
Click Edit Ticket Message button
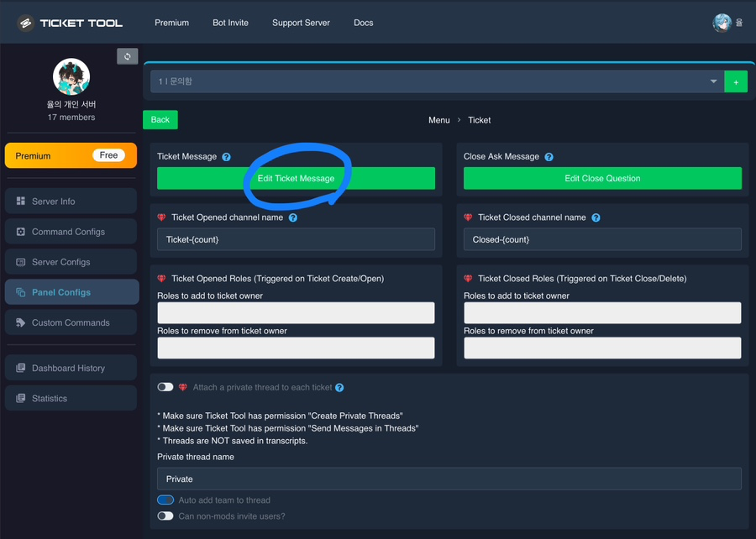[x=296, y=178]
